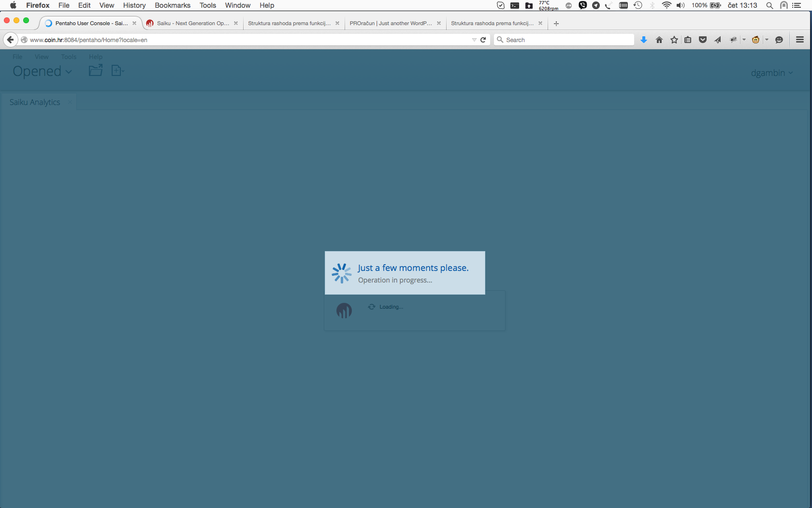Go to Firefox home page icon

(x=659, y=40)
